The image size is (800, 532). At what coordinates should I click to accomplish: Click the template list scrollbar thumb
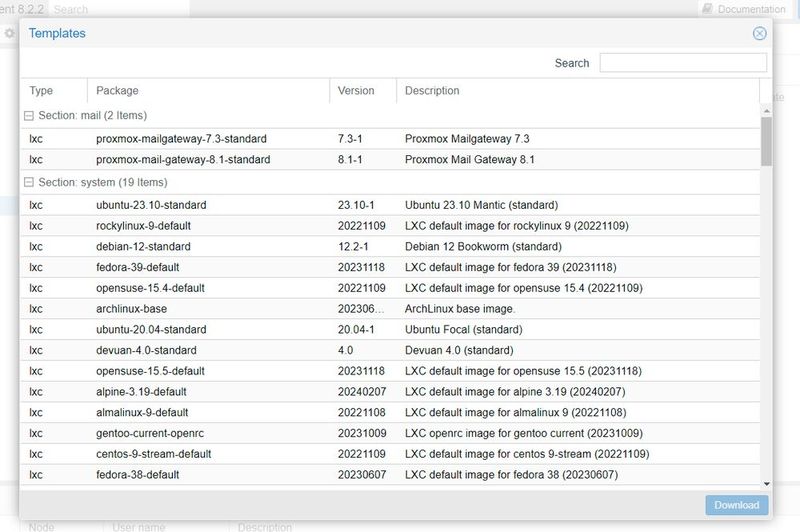click(x=766, y=141)
